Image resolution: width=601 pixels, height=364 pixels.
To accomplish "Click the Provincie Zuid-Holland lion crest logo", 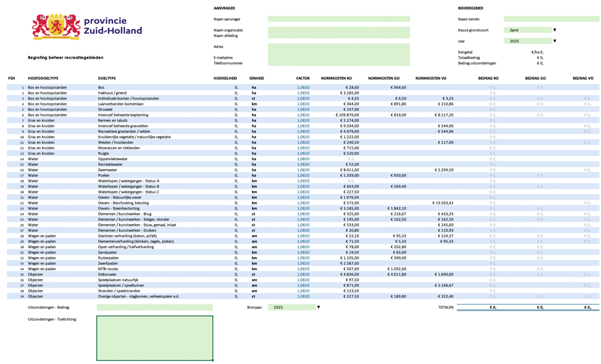I will [x=56, y=26].
